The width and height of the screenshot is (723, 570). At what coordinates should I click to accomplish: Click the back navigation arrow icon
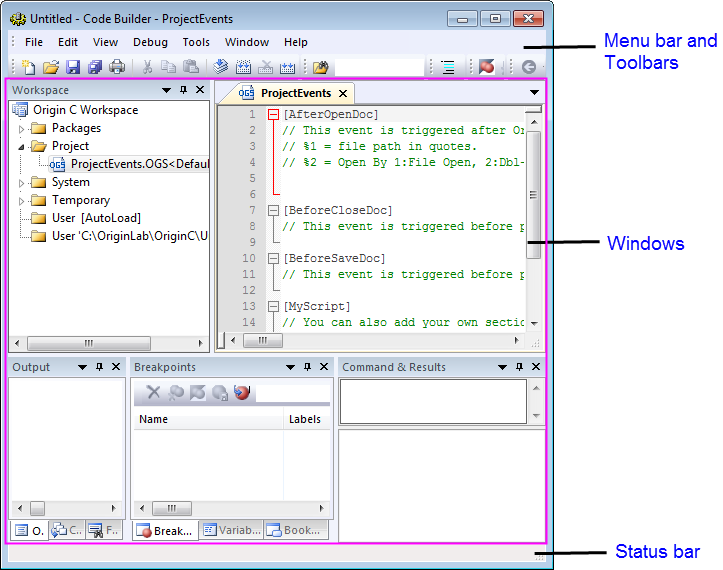click(x=529, y=67)
